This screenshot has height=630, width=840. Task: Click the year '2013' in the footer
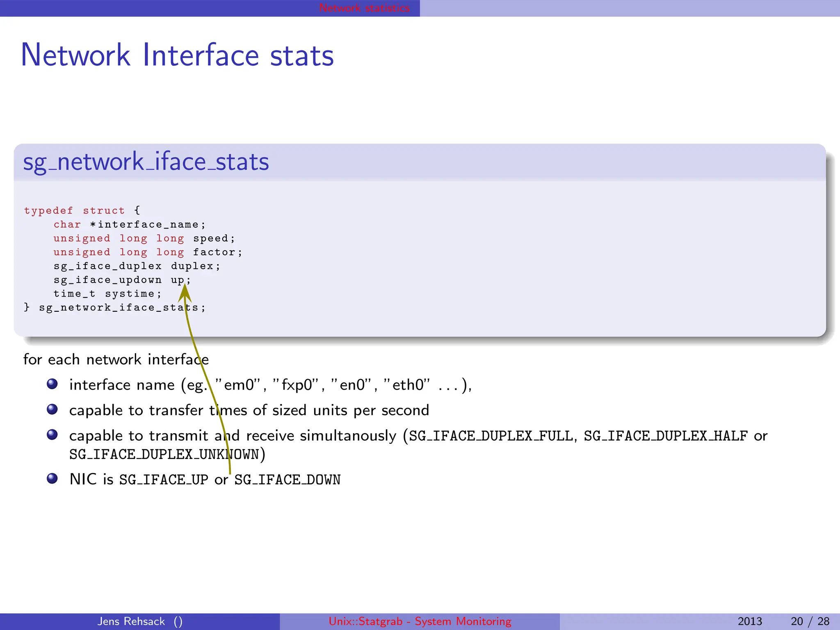click(749, 621)
